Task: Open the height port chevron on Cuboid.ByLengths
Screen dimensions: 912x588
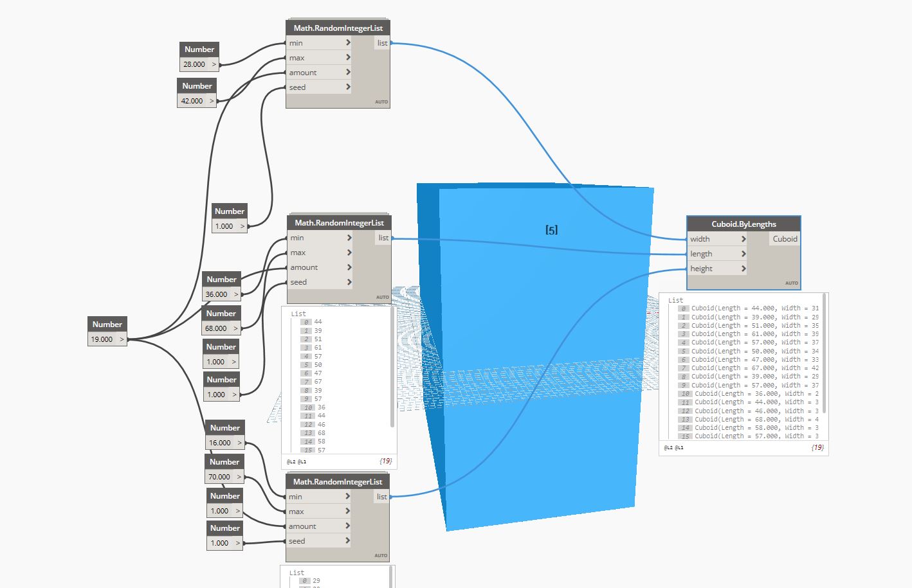Action: (x=743, y=269)
